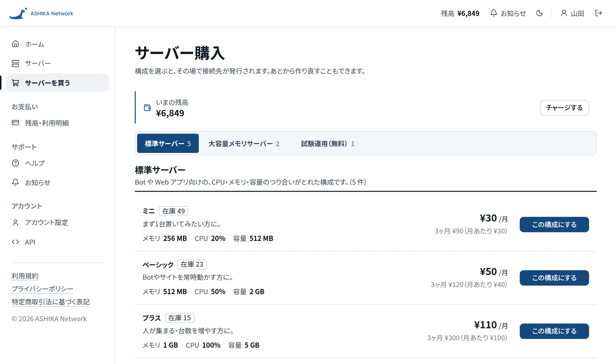Click メモリ 256 MB spec

165,238
